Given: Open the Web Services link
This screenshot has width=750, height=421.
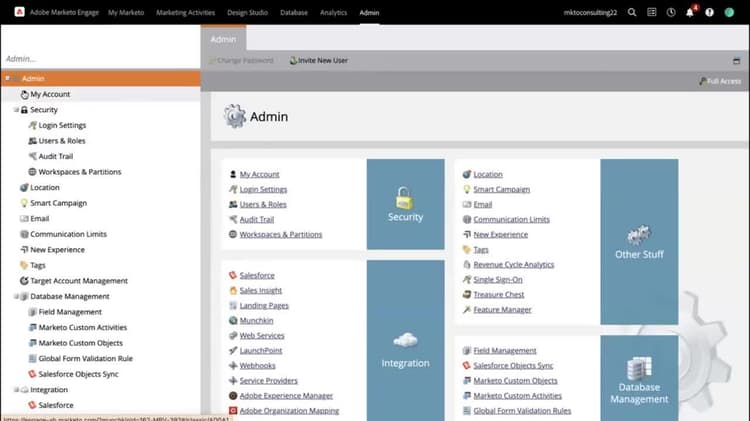Looking at the screenshot, I should (x=262, y=335).
